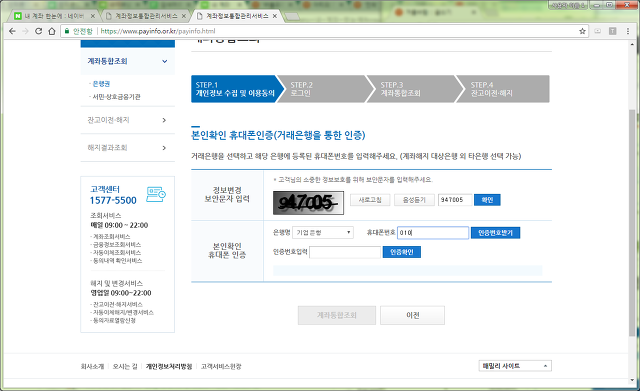Refresh captcha with 새로고침 button
The height and width of the screenshot is (391, 640).
click(370, 200)
